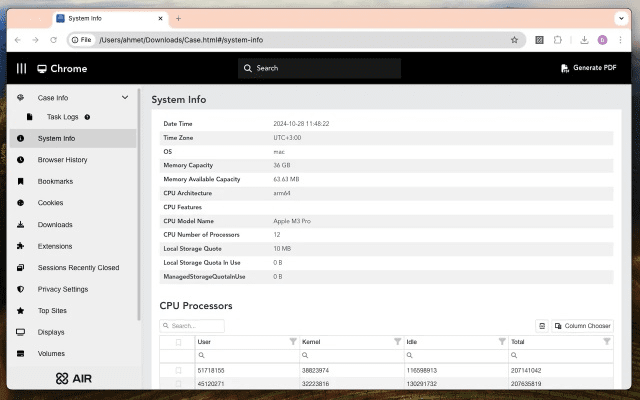Click the filter icon on the User column
The image size is (640, 400).
tap(293, 342)
